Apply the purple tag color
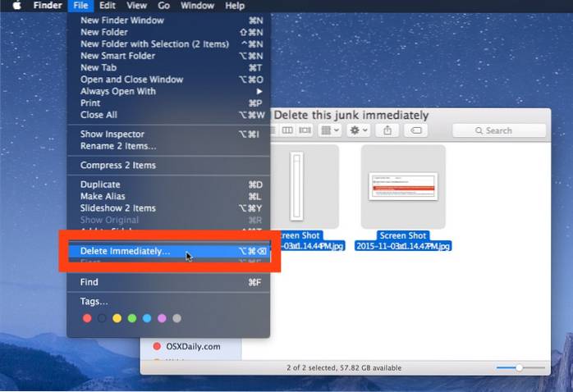This screenshot has height=392, width=573. pyautogui.click(x=162, y=318)
